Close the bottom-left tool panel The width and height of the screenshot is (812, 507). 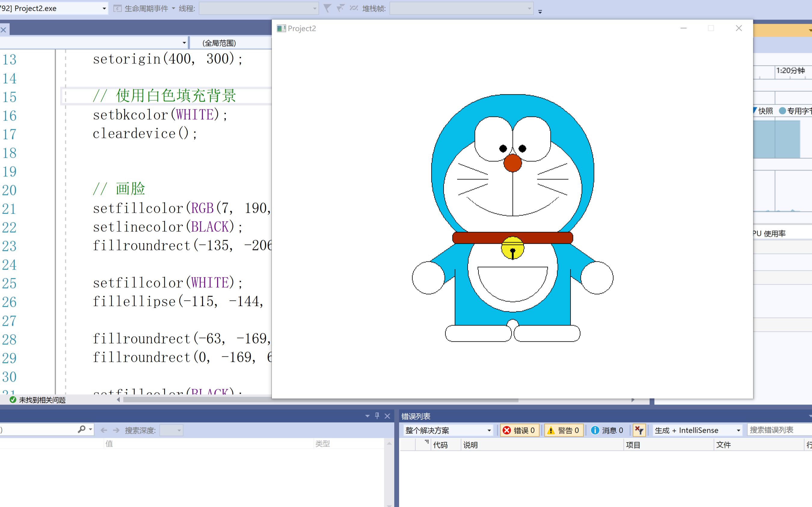pos(388,416)
